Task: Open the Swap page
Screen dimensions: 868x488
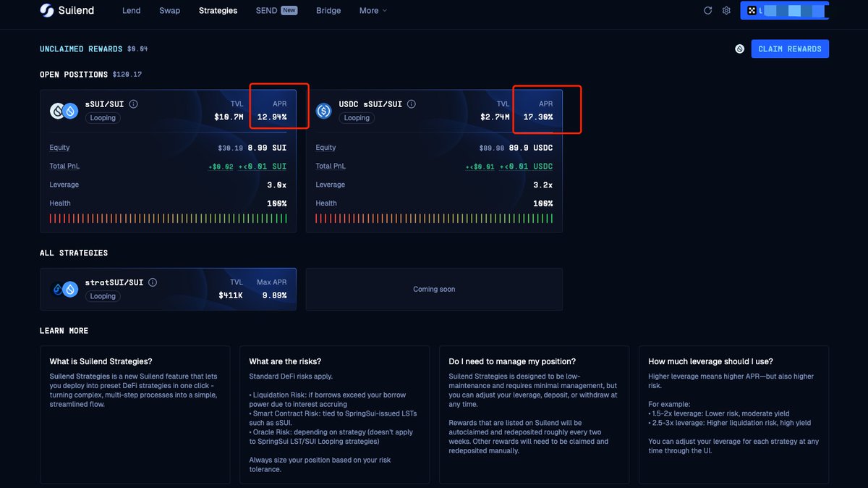Action: tap(170, 11)
